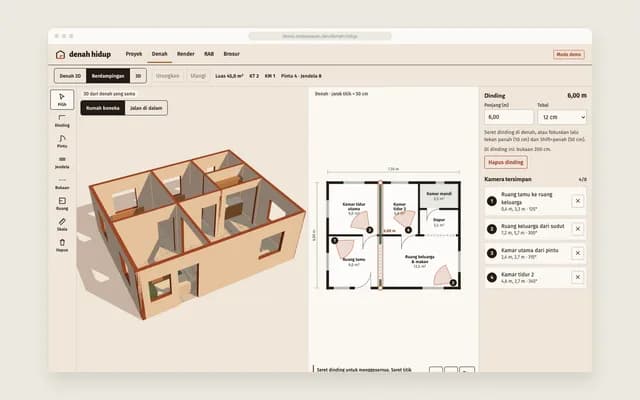Remove saved camera Ruang keluarga dari sudut
Viewport: 640px width, 400px height.
pos(578,229)
